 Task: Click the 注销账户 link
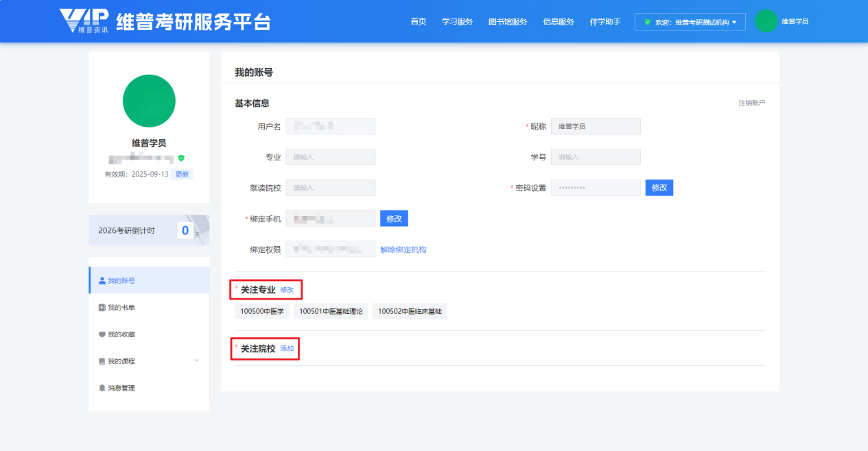point(751,103)
